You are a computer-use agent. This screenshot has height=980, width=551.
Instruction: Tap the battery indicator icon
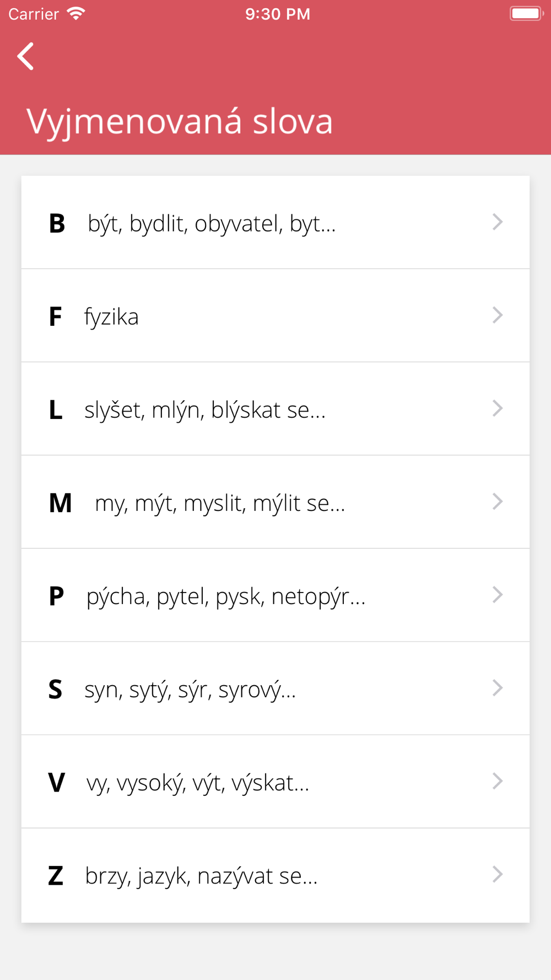pyautogui.click(x=526, y=14)
